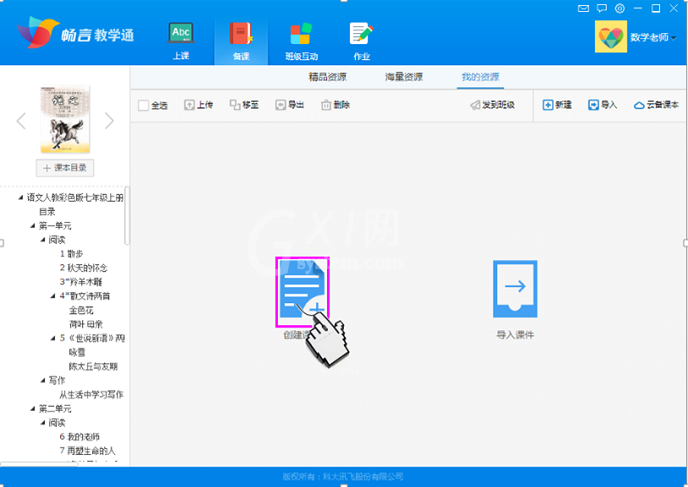688x487 pixels.
Task: Show next textbook with right arrow
Action: click(109, 121)
